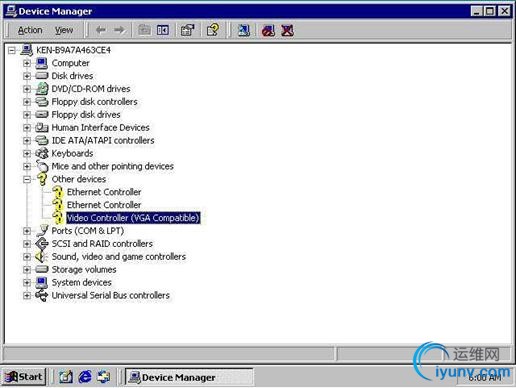
Task: Click the IDE ATA/ATAPI controllers icon
Action: (x=42, y=140)
